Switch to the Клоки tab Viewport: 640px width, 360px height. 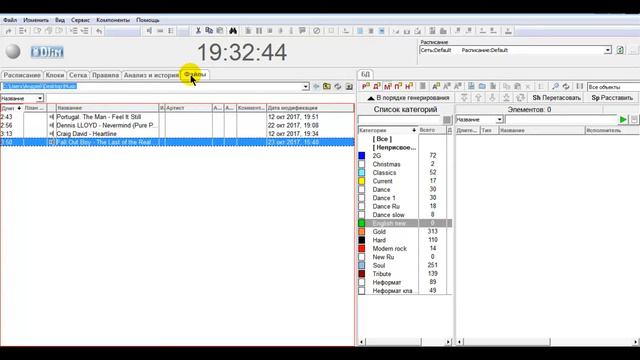pos(55,75)
